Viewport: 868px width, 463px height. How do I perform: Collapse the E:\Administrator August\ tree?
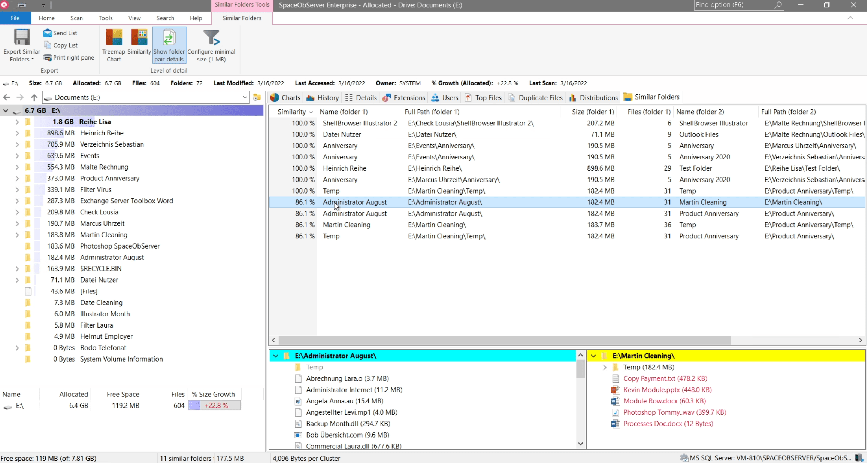[x=276, y=356]
